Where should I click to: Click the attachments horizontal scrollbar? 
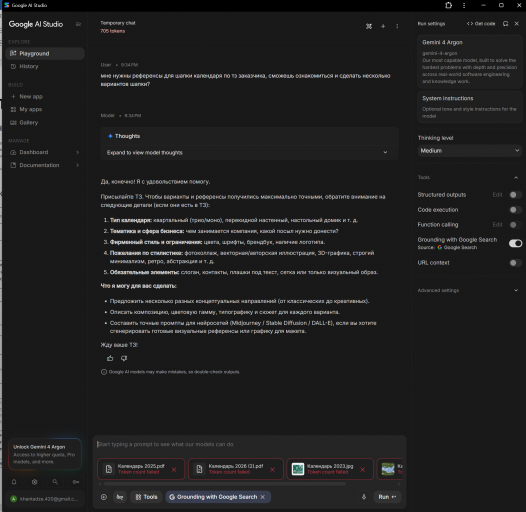224,484
